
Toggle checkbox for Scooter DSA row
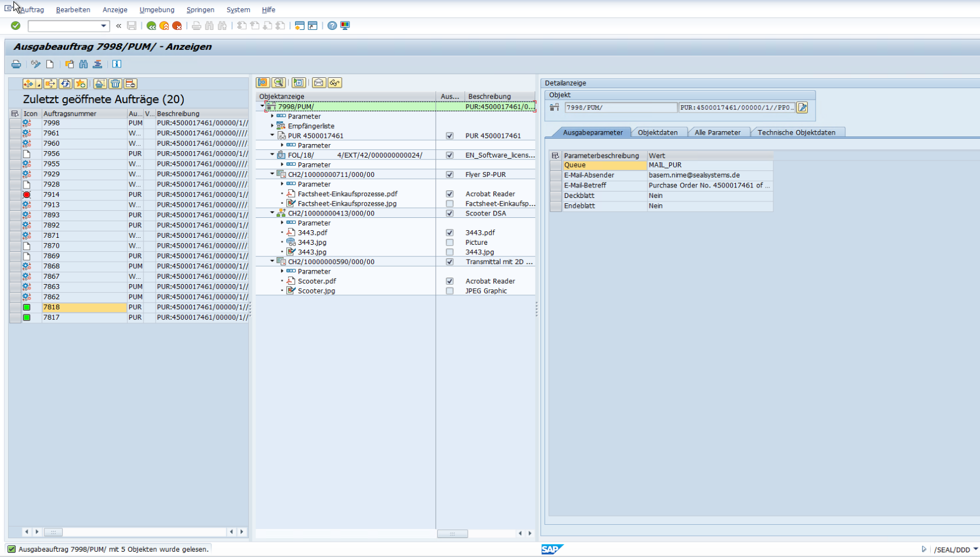click(450, 213)
